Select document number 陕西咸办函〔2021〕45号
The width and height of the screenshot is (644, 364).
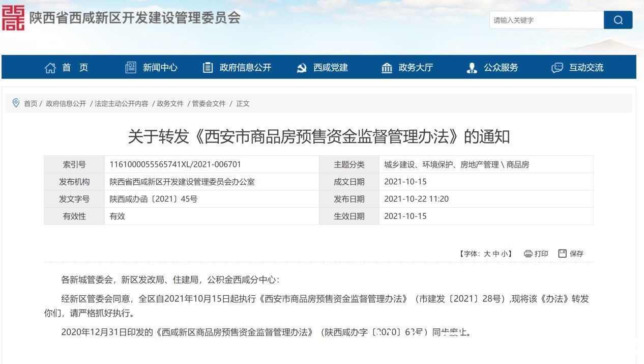point(154,199)
